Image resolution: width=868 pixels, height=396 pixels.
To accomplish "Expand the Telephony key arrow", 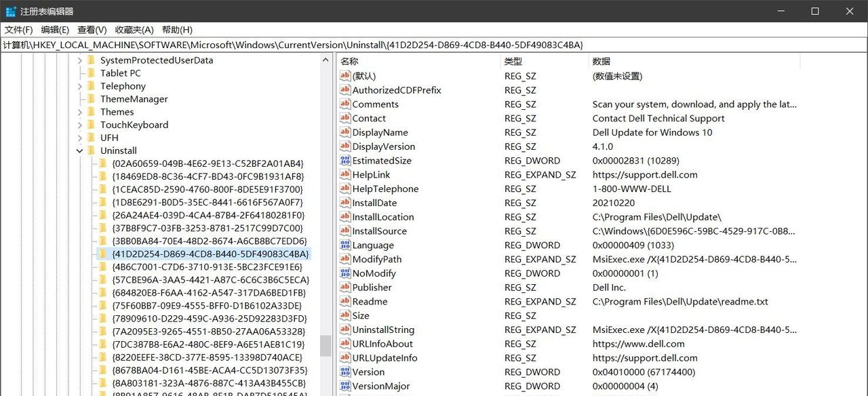I will (79, 86).
